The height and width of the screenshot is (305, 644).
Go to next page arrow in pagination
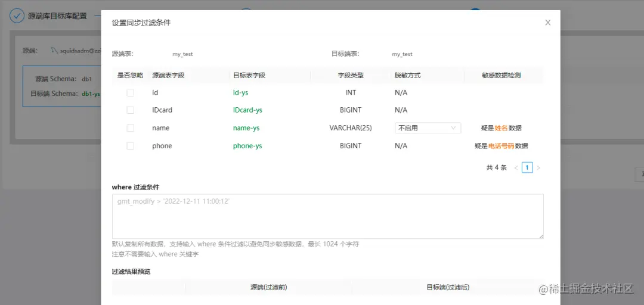[538, 167]
